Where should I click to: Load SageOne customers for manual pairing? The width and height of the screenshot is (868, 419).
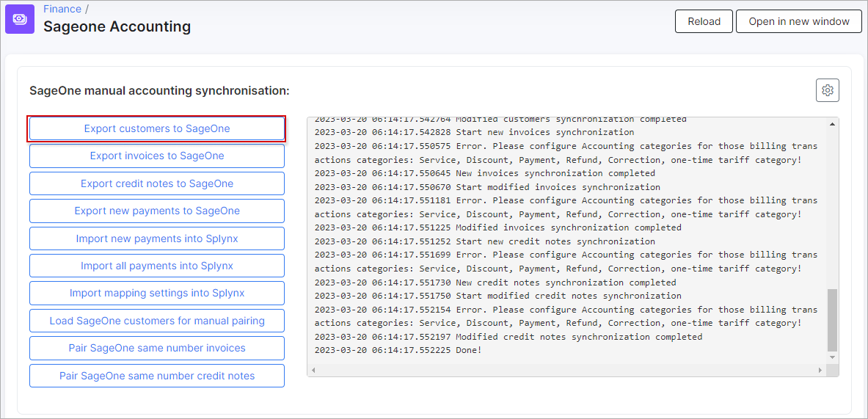(157, 321)
